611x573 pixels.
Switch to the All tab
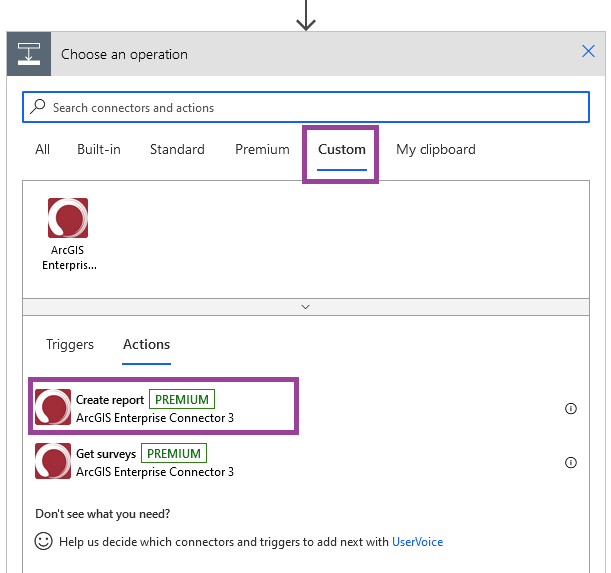(x=42, y=149)
